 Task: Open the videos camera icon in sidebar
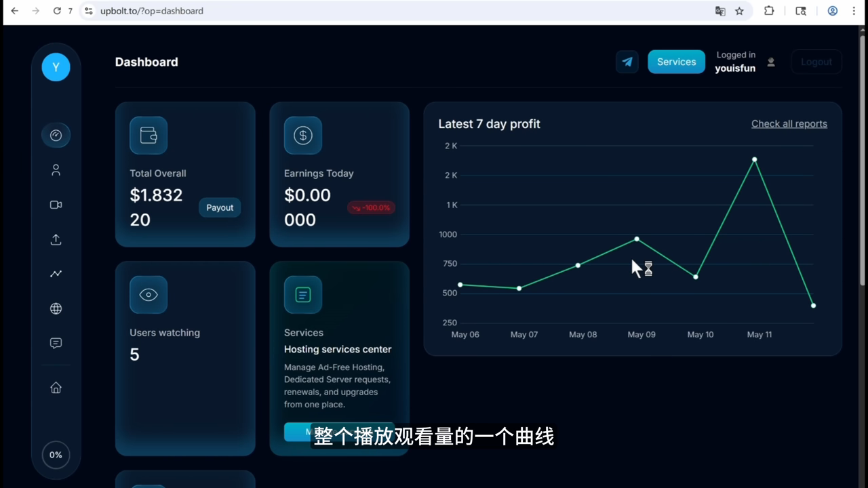[56, 205]
